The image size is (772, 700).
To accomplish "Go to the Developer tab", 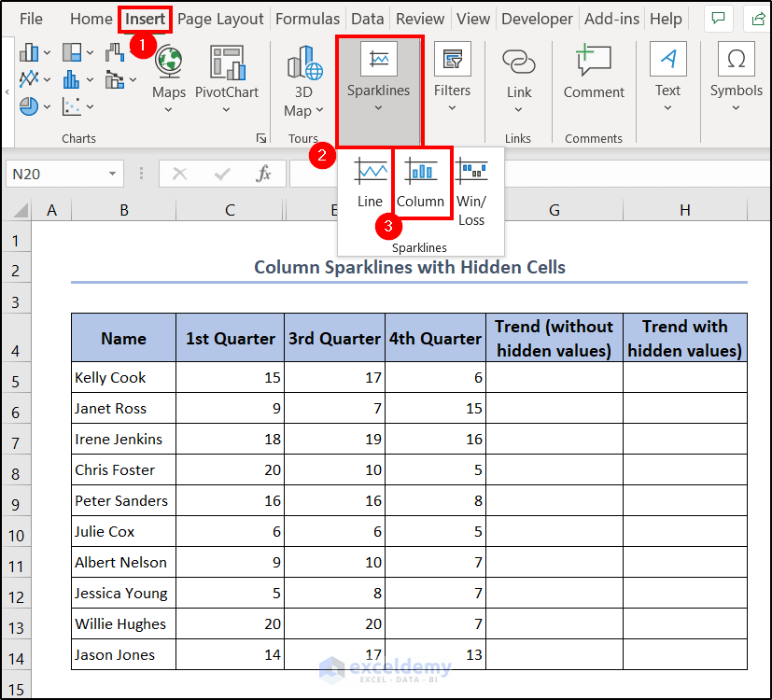I will point(537,19).
